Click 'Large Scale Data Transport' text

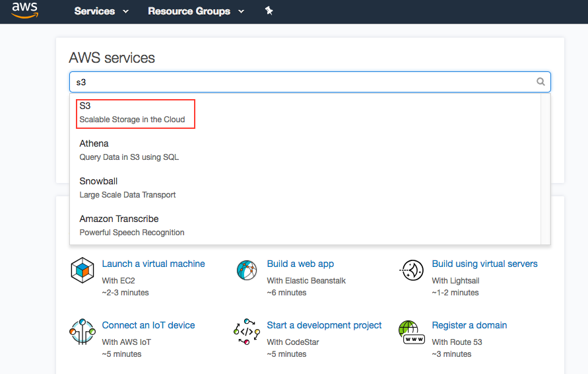click(127, 194)
